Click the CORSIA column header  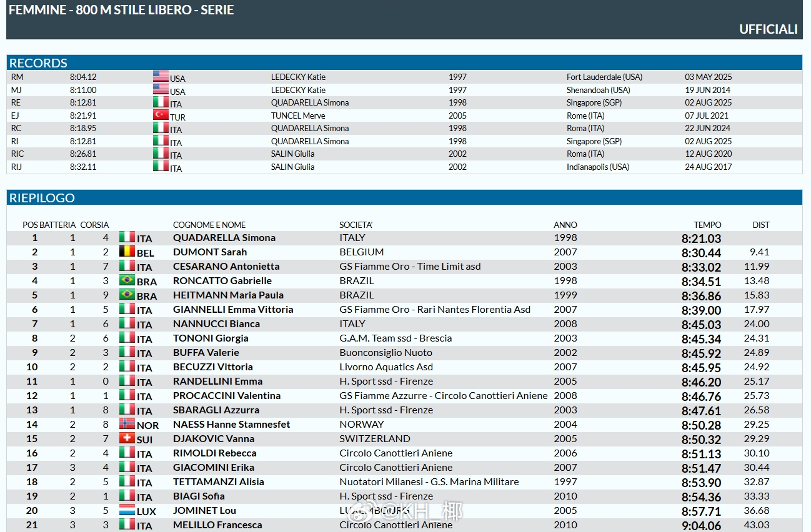tap(94, 225)
